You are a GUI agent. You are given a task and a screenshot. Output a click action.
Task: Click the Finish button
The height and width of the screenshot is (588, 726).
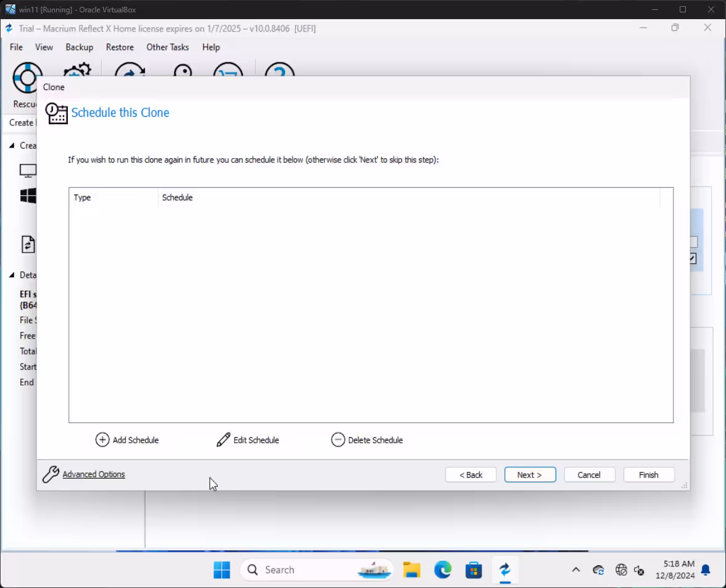[649, 474]
